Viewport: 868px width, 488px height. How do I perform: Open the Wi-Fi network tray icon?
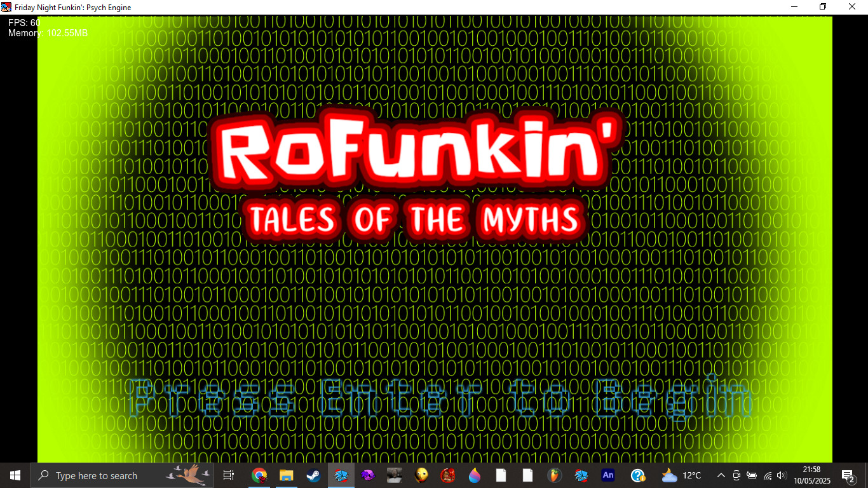[x=767, y=475]
